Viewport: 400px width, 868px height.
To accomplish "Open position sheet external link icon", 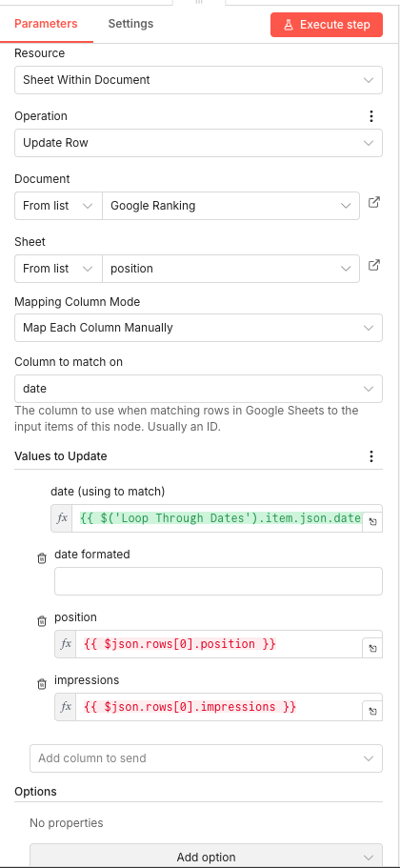I will [x=374, y=265].
